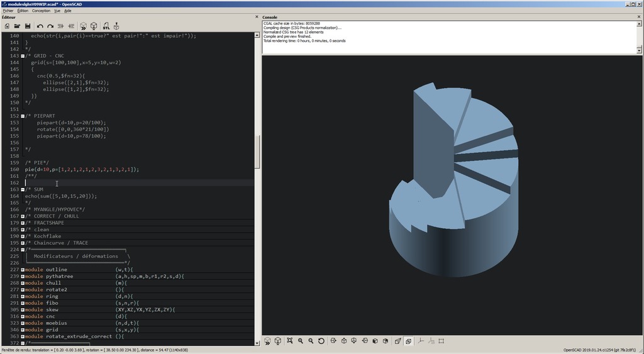Reset the 3D view with the circular arrow

(321, 341)
